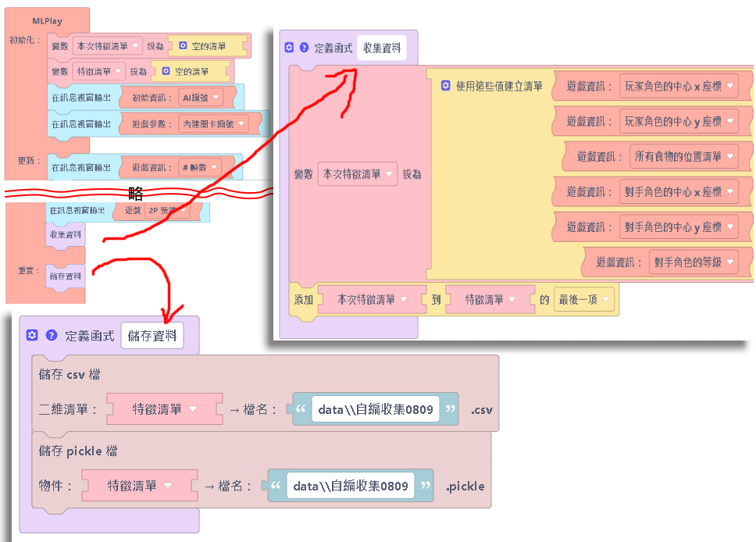Click the MLPlay block title

(47, 21)
